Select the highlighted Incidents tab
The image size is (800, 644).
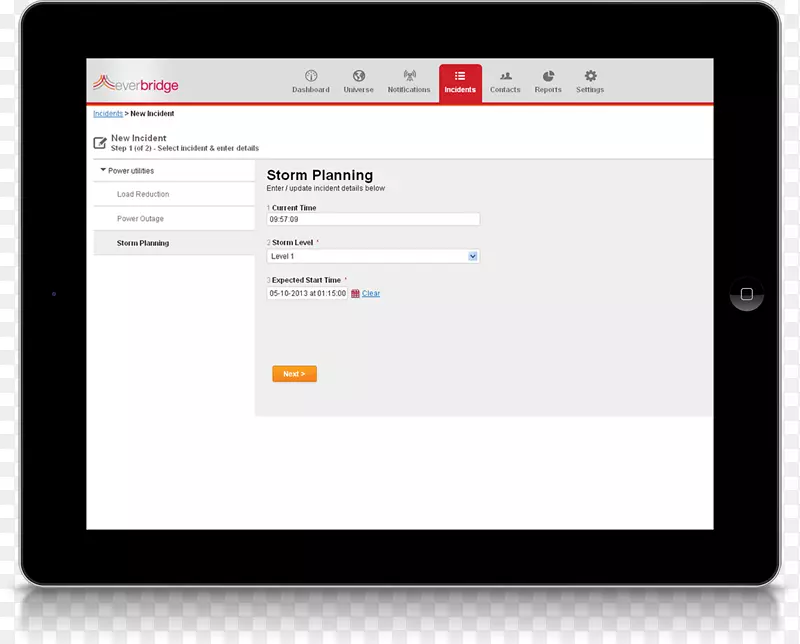click(460, 82)
